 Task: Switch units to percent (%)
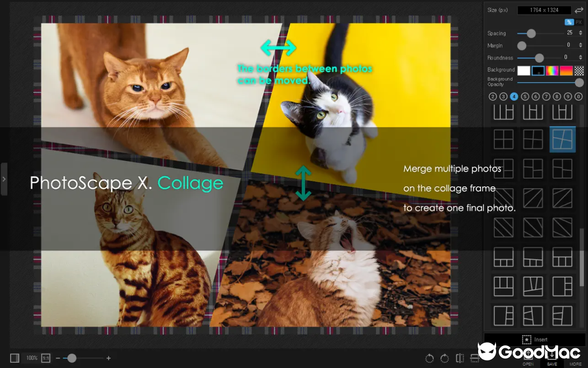click(569, 22)
